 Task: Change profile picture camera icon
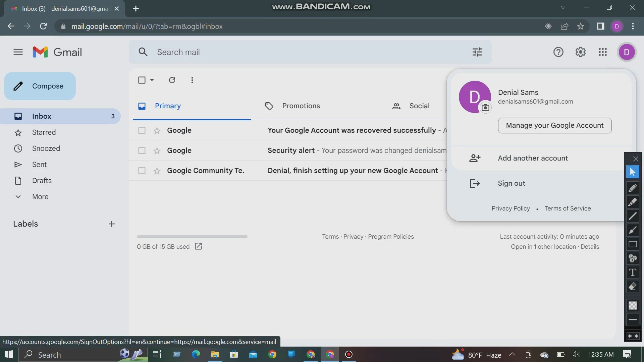point(485,107)
